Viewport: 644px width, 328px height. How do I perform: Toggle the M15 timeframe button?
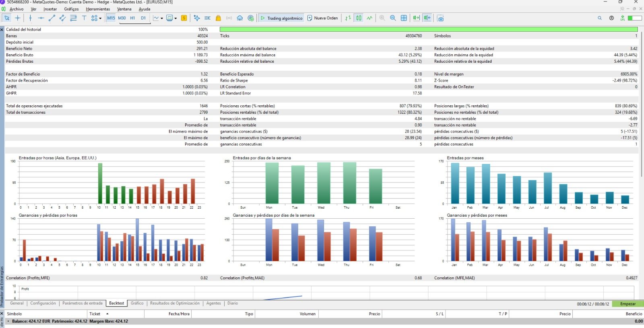pyautogui.click(x=111, y=18)
